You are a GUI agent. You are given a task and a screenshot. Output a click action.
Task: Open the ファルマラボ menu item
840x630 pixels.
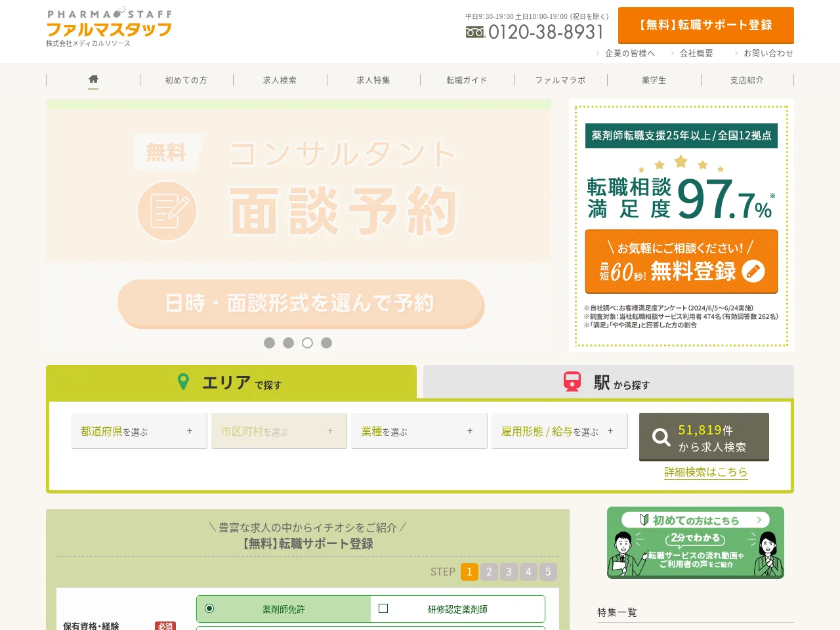click(x=560, y=80)
